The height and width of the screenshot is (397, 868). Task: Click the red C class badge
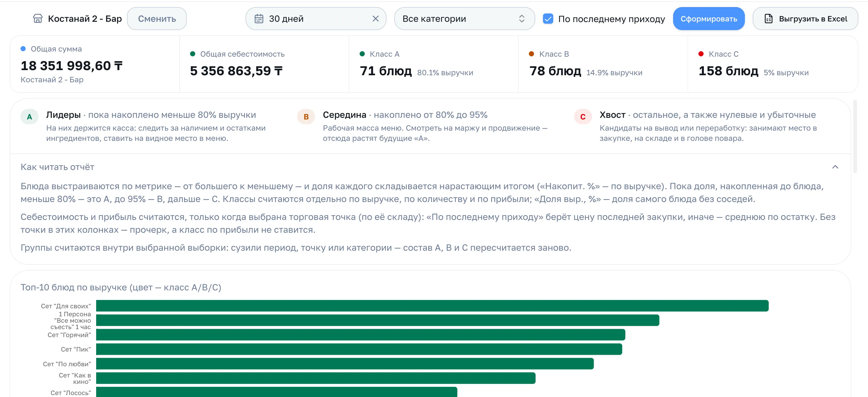(583, 117)
